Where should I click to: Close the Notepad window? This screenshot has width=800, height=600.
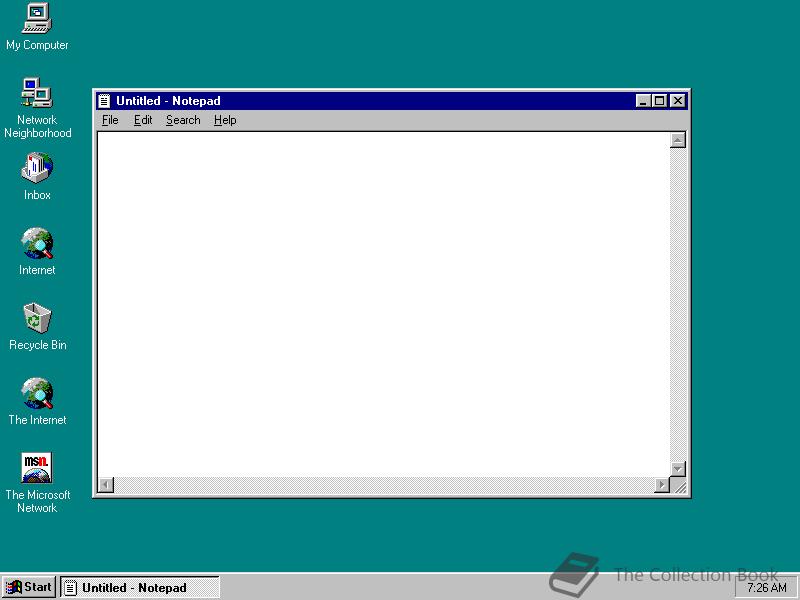(678, 101)
